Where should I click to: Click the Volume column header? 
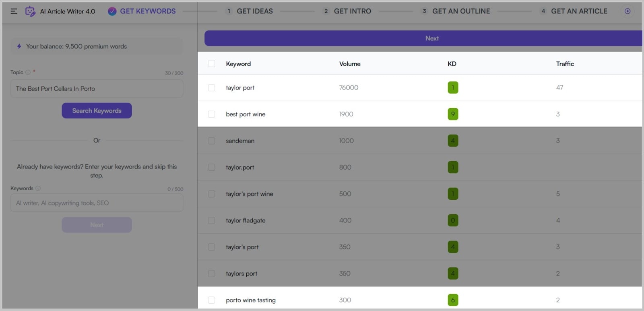349,64
